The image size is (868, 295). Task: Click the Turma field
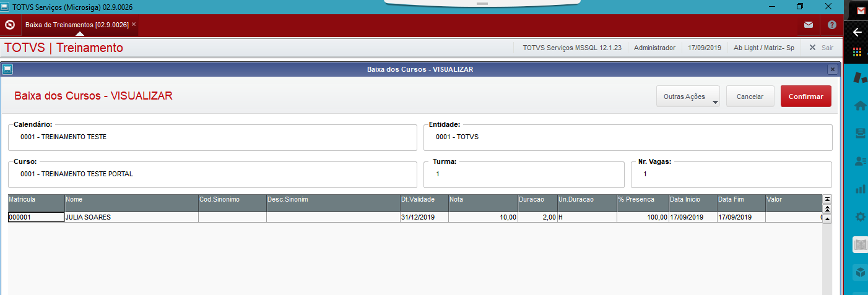click(x=524, y=174)
